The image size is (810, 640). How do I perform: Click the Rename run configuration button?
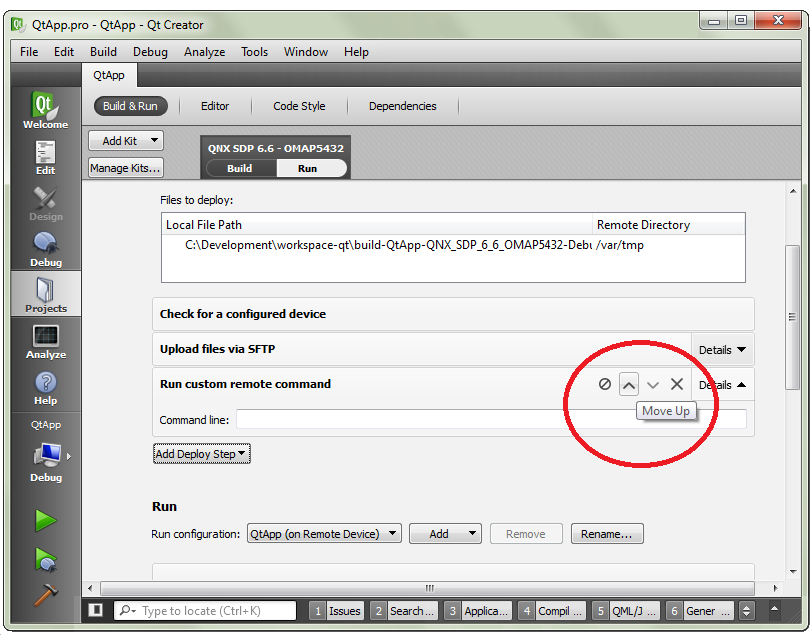[x=606, y=534]
